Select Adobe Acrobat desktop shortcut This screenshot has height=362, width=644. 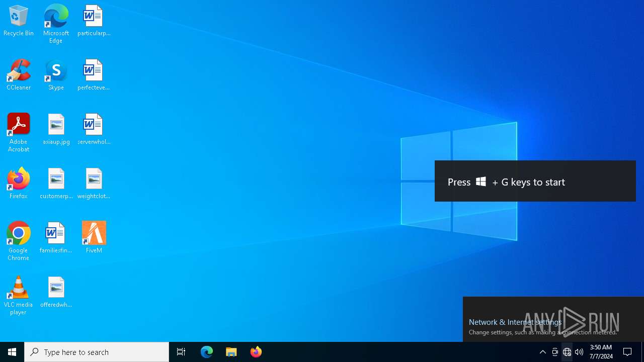pos(19,133)
